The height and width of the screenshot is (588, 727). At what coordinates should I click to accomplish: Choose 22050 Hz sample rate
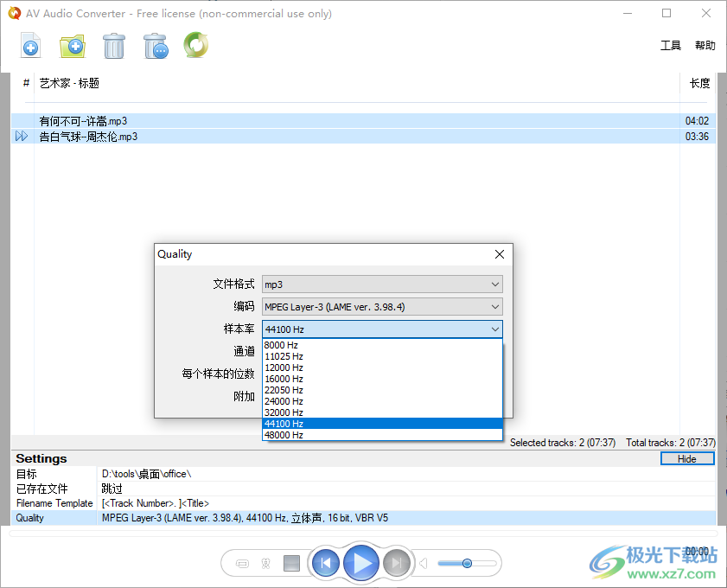[382, 390]
